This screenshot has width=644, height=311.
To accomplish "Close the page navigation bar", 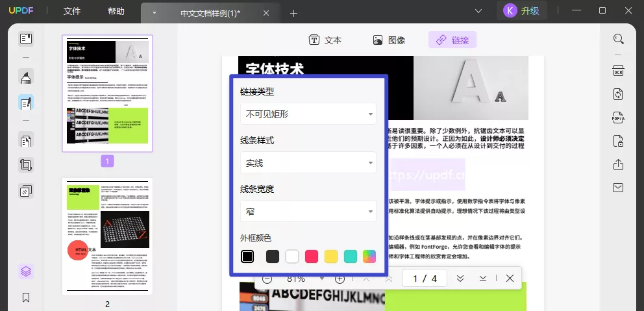I will coord(510,278).
